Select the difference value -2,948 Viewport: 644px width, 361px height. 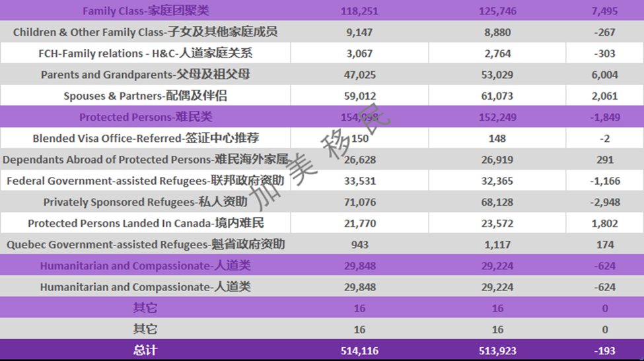[x=604, y=203]
